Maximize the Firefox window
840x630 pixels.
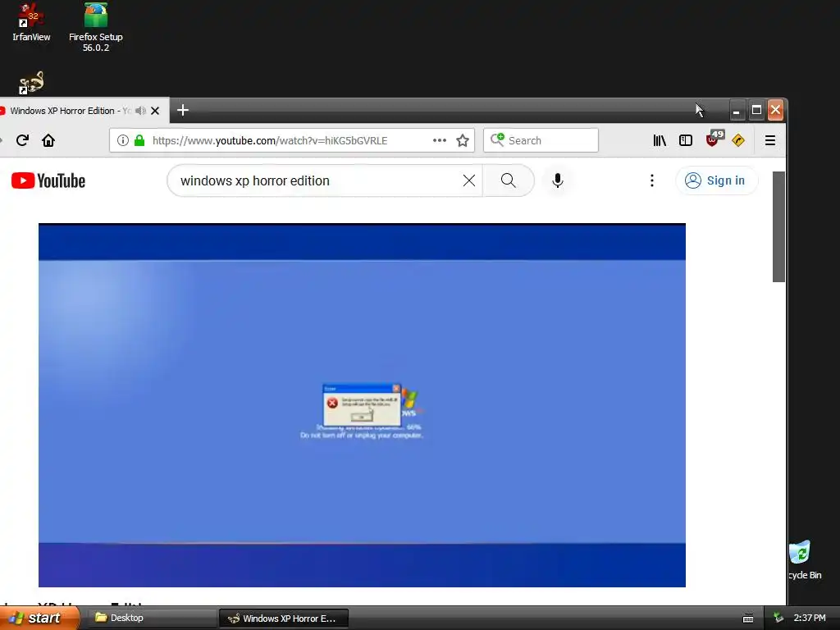[756, 111]
